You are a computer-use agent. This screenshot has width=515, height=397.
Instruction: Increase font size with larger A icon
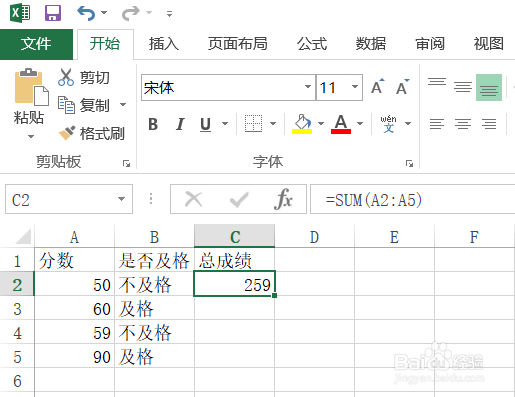pos(378,87)
